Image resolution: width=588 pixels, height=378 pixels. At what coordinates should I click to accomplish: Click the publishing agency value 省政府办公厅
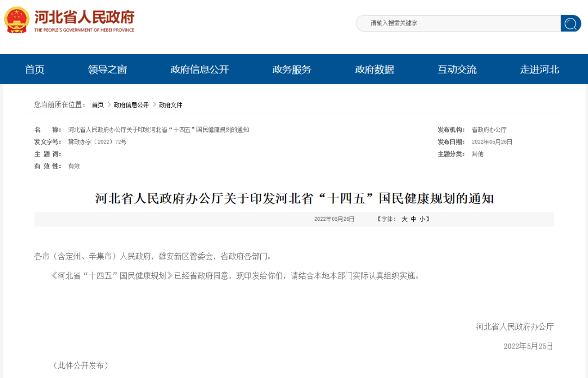[489, 130]
